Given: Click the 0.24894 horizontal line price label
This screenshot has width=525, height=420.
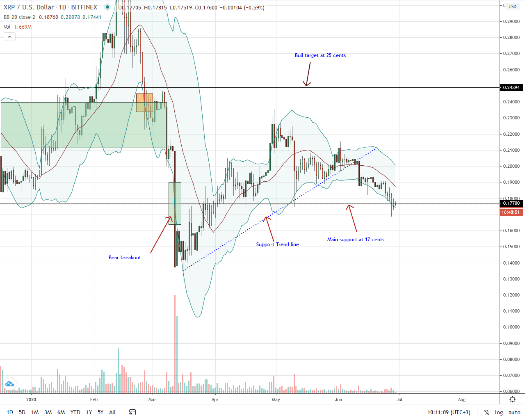Looking at the screenshot, I should pos(511,87).
